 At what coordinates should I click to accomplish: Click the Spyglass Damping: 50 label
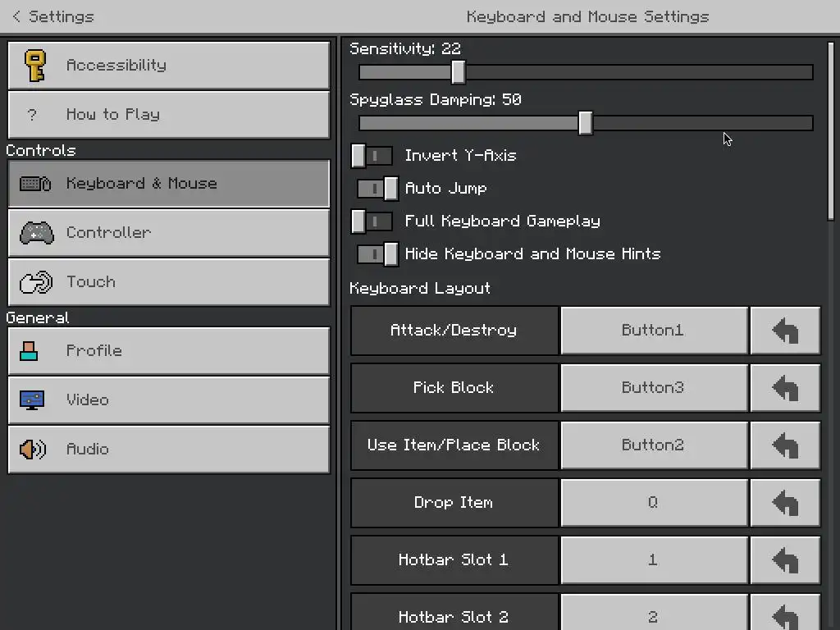point(436,99)
